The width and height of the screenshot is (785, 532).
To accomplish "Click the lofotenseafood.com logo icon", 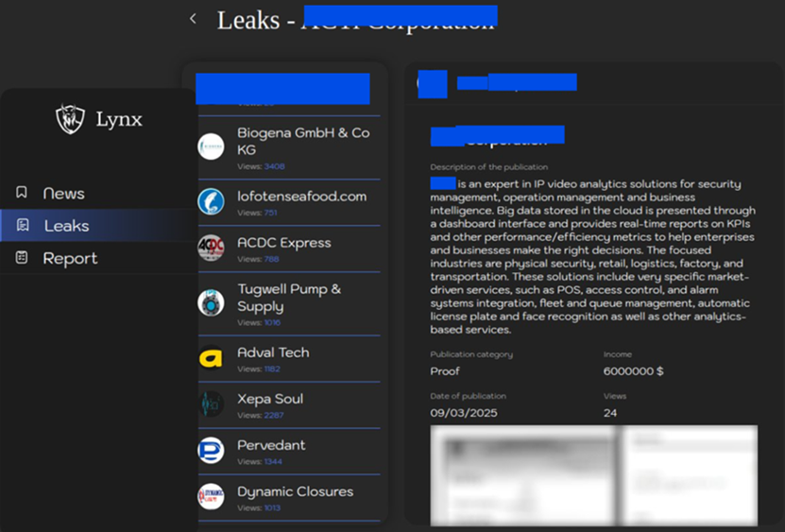I will tap(211, 201).
